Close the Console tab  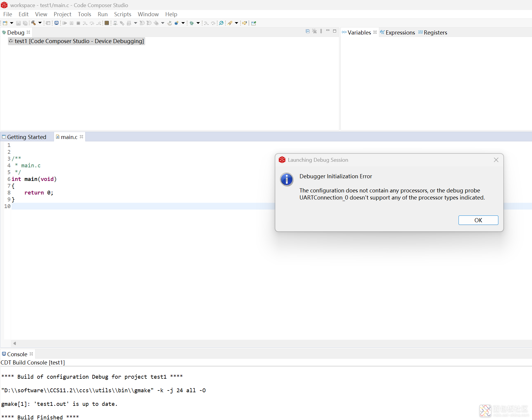coord(31,354)
